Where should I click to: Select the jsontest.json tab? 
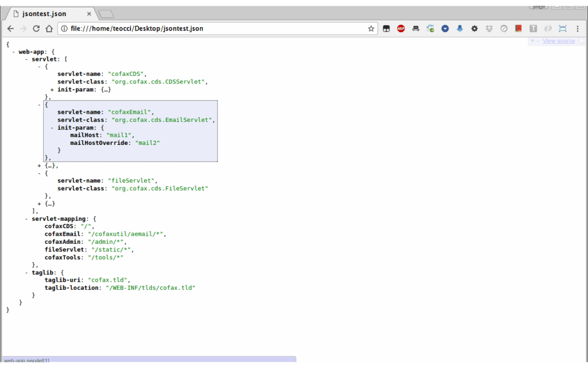tap(46, 13)
